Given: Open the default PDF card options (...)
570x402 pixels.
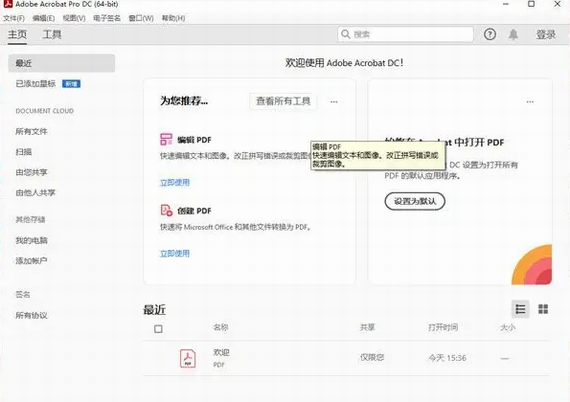Looking at the screenshot, I should pos(530,102).
